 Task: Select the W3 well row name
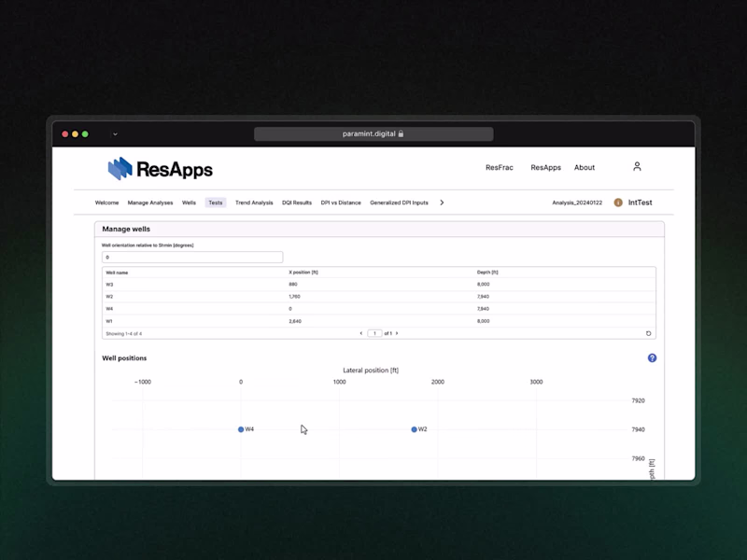point(109,285)
